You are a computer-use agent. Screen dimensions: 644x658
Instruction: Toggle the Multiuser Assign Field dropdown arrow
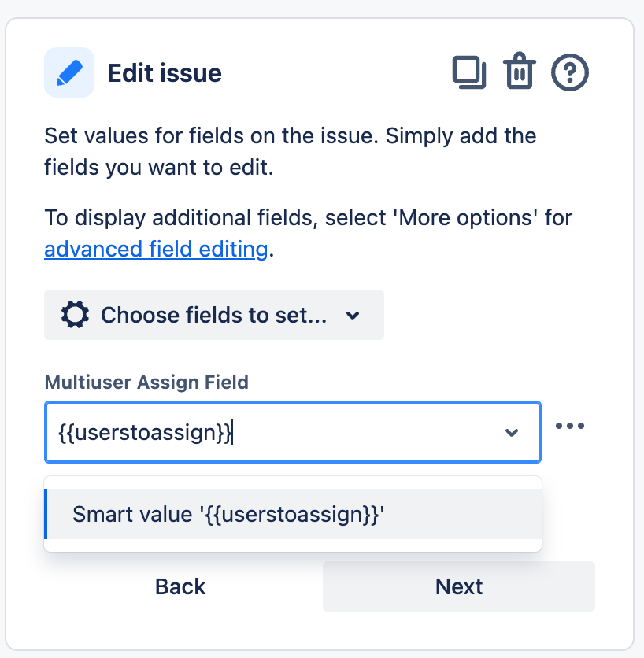[x=511, y=432]
